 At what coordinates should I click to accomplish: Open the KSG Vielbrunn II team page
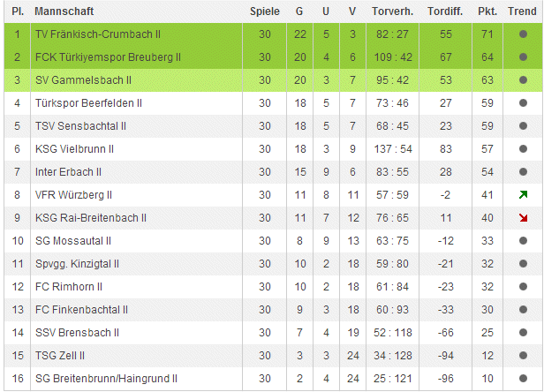(74, 148)
